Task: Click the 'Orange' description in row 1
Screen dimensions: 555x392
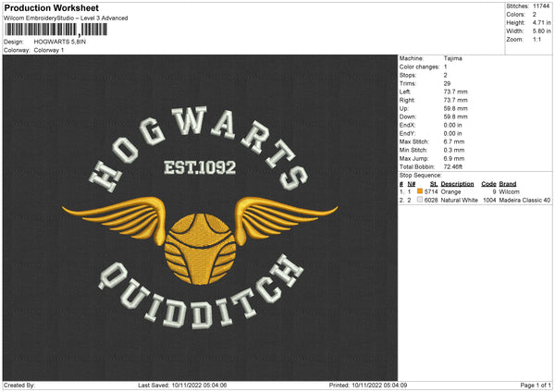Action: pyautogui.click(x=451, y=191)
